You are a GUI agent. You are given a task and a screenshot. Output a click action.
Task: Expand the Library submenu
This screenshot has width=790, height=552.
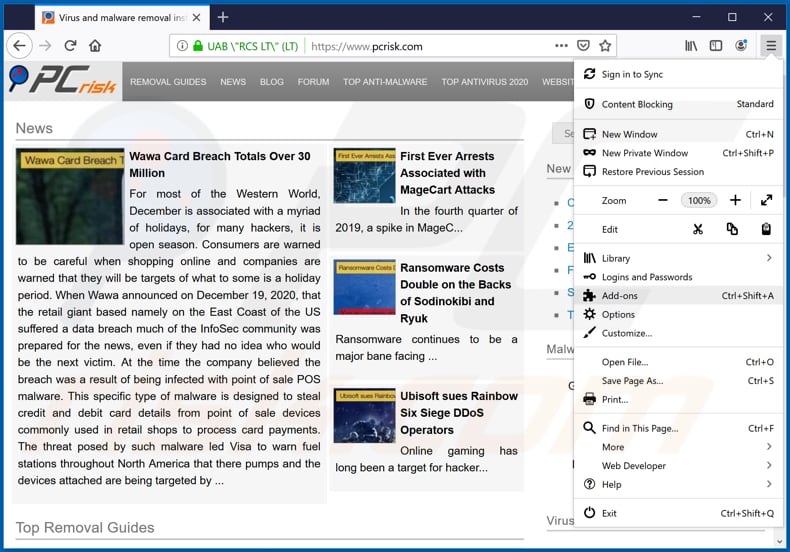pos(678,258)
